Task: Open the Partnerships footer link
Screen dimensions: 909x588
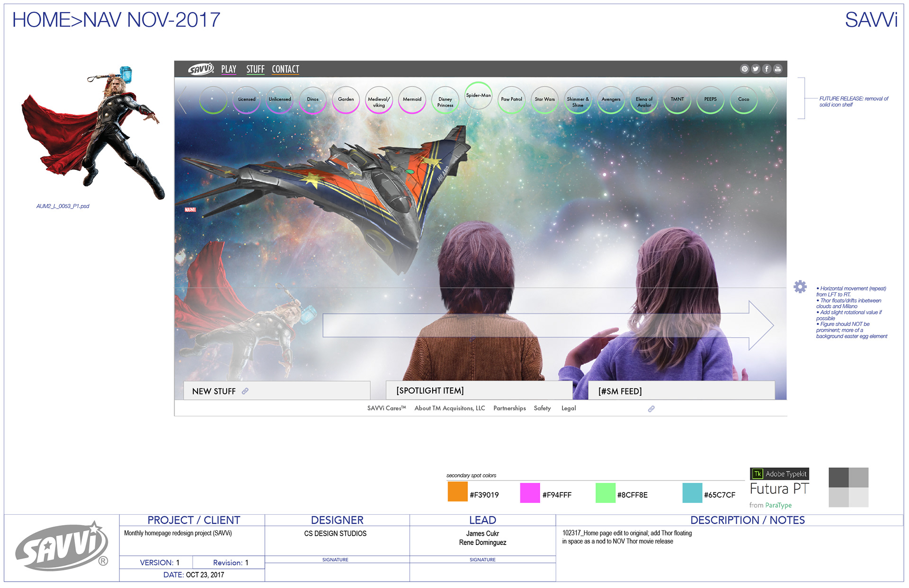Action: click(x=509, y=408)
